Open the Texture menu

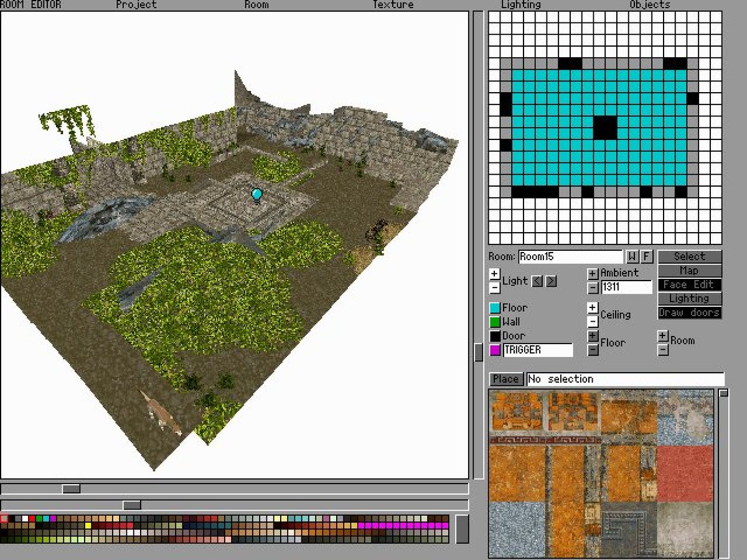(393, 5)
